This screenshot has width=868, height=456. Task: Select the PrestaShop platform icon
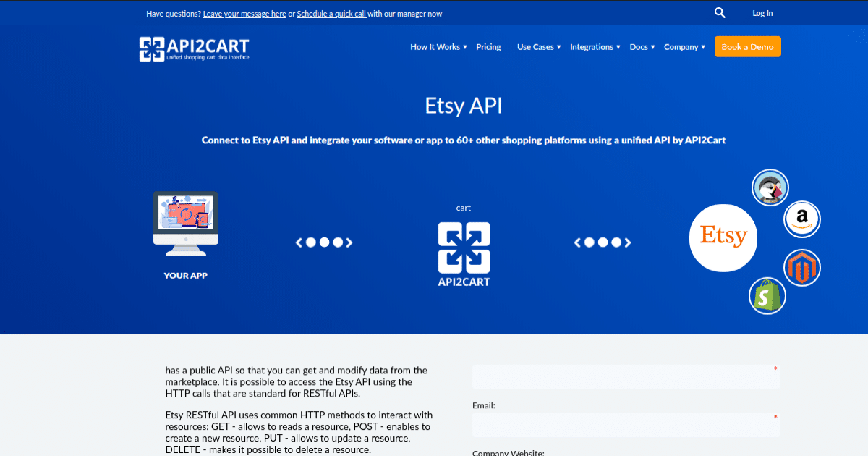(x=770, y=187)
